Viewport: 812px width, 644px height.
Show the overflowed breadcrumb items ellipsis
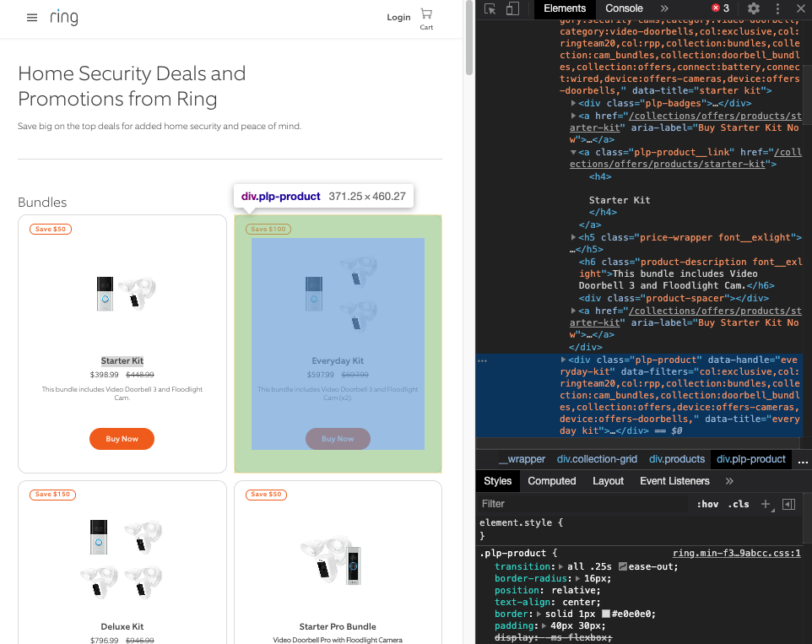coord(803,460)
